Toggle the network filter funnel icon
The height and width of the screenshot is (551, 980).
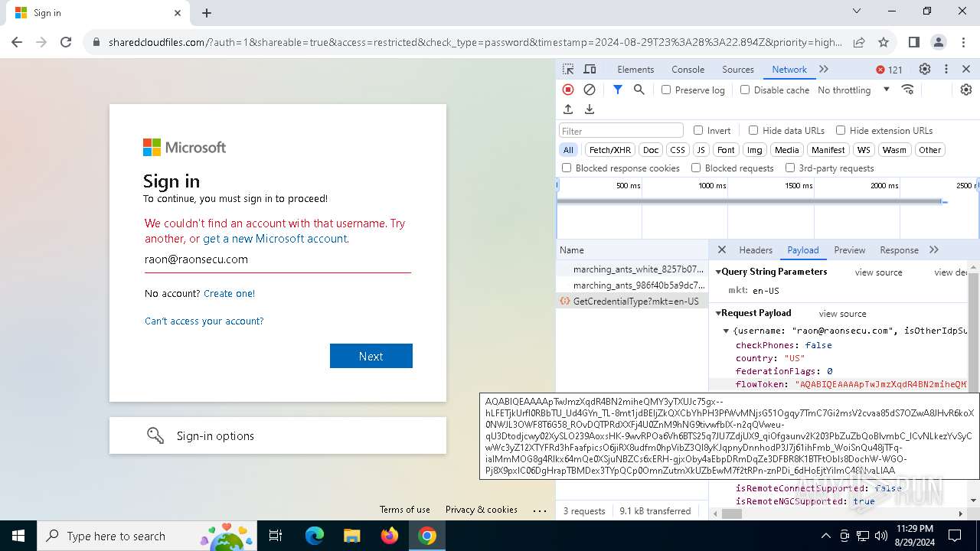(618, 90)
